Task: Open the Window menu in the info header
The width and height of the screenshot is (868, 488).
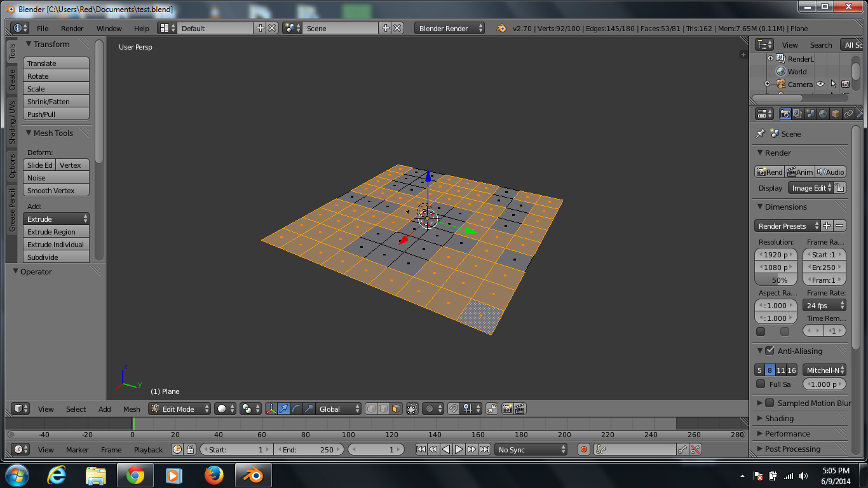Action: tap(109, 28)
